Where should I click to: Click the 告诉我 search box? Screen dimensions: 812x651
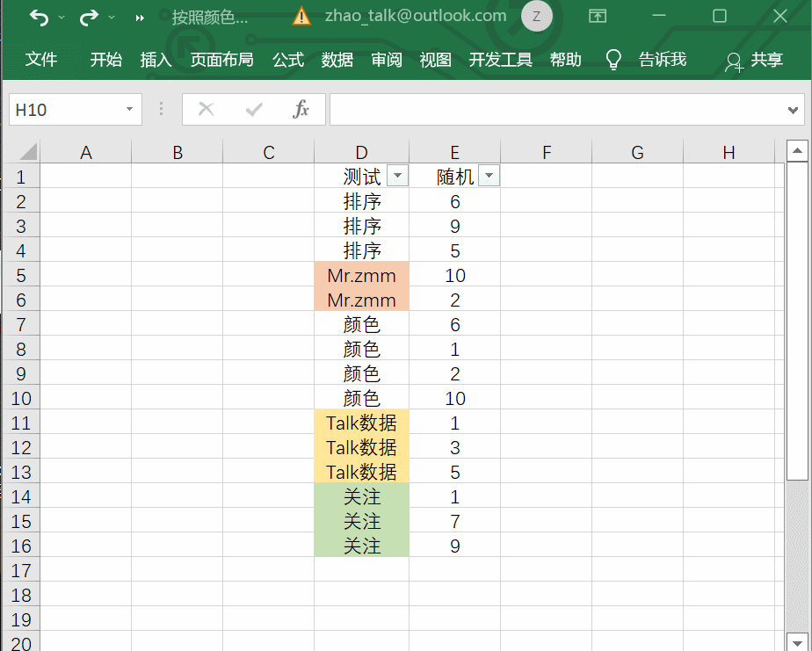663,60
